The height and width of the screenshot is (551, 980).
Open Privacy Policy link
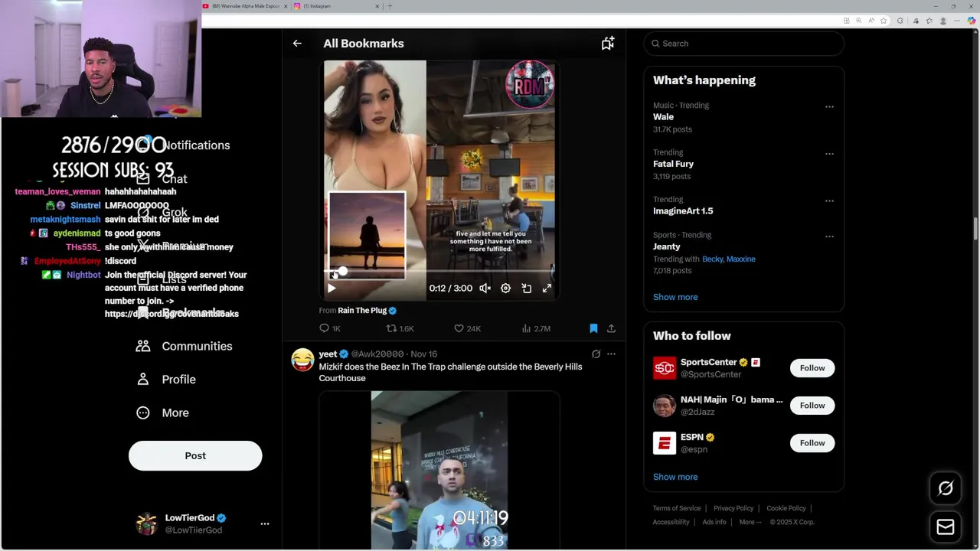(733, 508)
